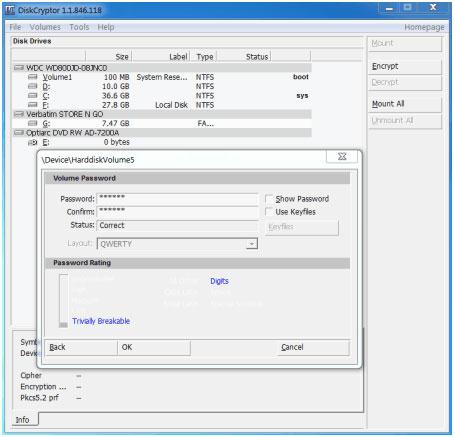454x437 pixels.
Task: Select the System Rese... label cell
Action: (162, 77)
